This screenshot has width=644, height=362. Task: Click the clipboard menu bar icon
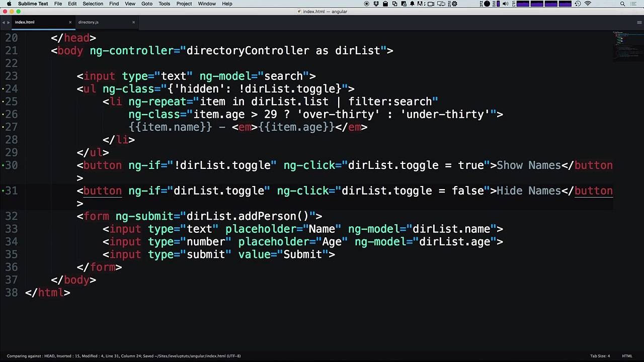pyautogui.click(x=385, y=4)
